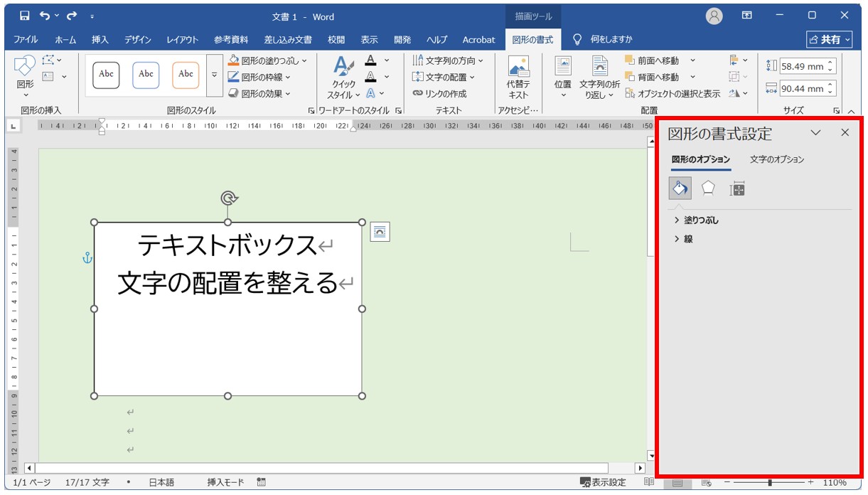Expand the shape styles gallery
The width and height of the screenshot is (868, 495).
(215, 75)
